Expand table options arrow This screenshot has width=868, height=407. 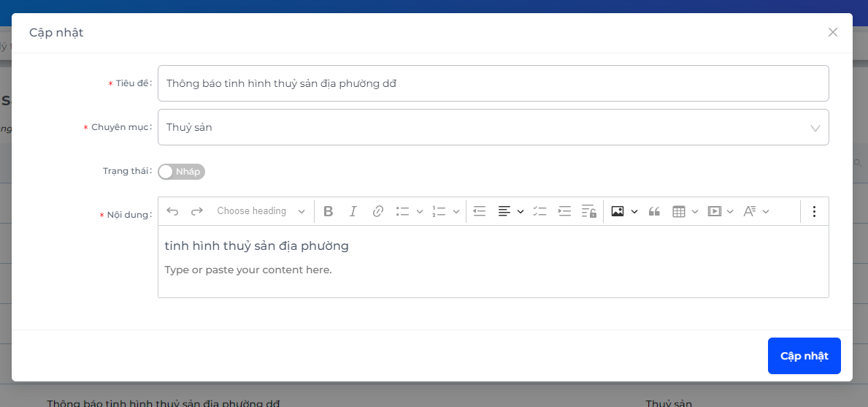tap(695, 211)
